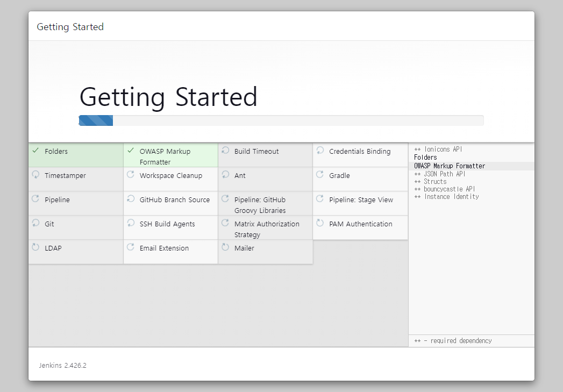Click the PAM Authentication plugin name
This screenshot has height=392, width=563.
coord(360,224)
